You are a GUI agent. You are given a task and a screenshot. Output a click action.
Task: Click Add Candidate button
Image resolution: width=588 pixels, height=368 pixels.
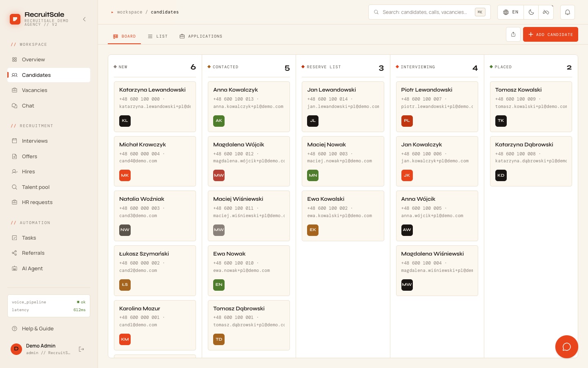point(550,34)
